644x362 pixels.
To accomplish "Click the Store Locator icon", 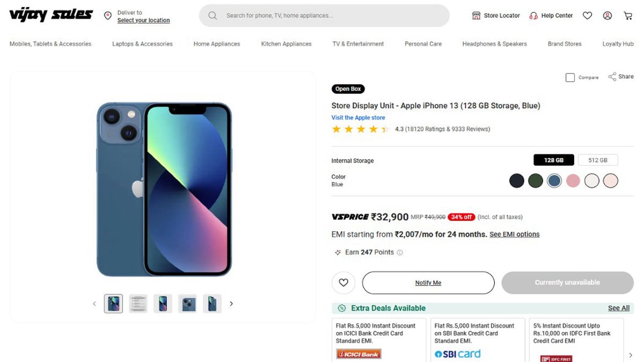I will click(x=476, y=16).
